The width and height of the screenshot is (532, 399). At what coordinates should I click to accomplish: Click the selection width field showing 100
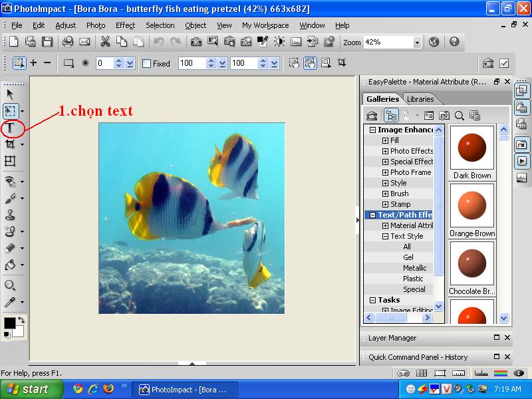pyautogui.click(x=192, y=63)
